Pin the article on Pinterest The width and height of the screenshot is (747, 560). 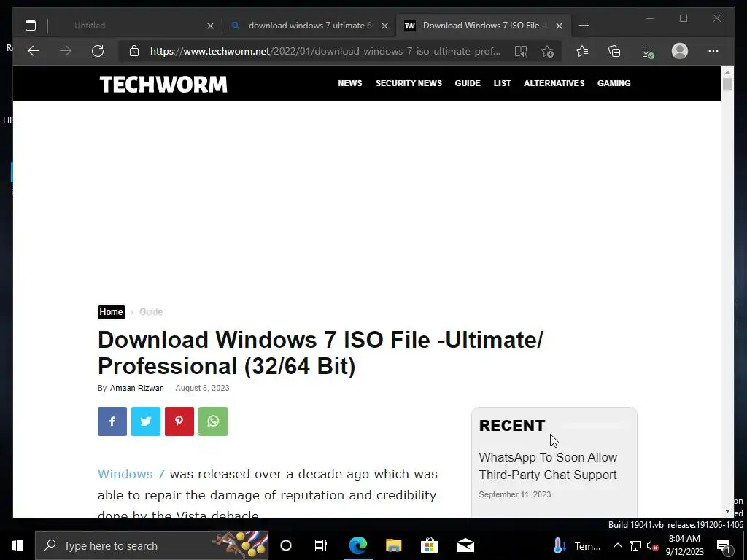(x=179, y=421)
